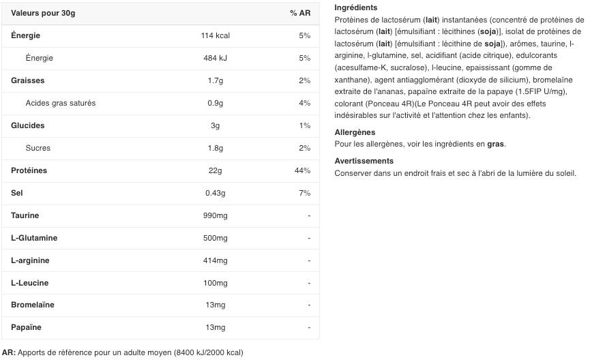Click the Ingrédients section heading

[x=355, y=7]
